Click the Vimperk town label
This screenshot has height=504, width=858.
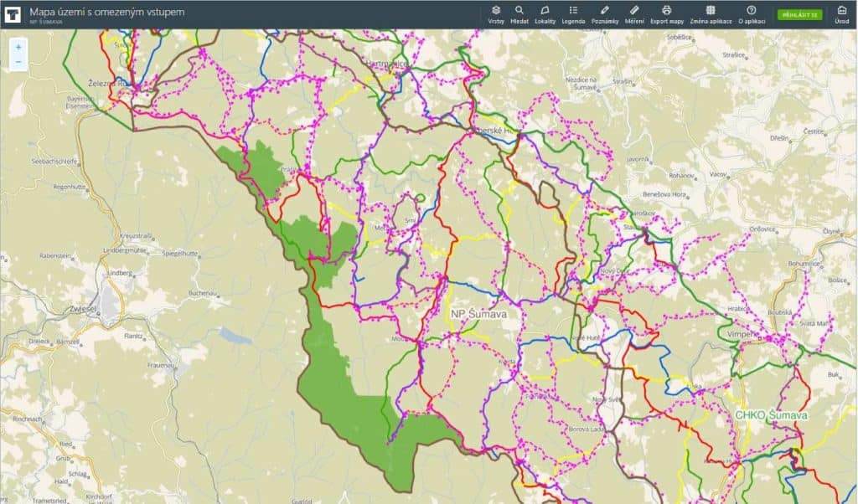(x=742, y=334)
